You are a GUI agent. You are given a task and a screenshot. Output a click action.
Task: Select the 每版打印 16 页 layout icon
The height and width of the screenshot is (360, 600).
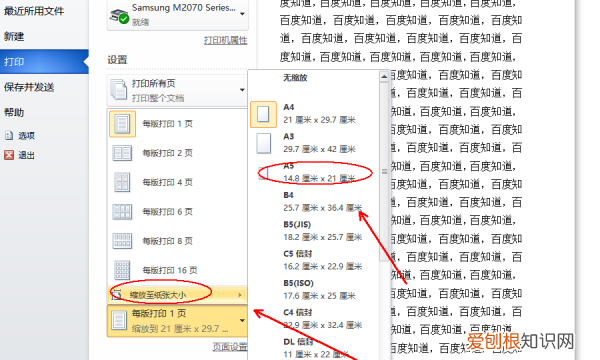122,270
